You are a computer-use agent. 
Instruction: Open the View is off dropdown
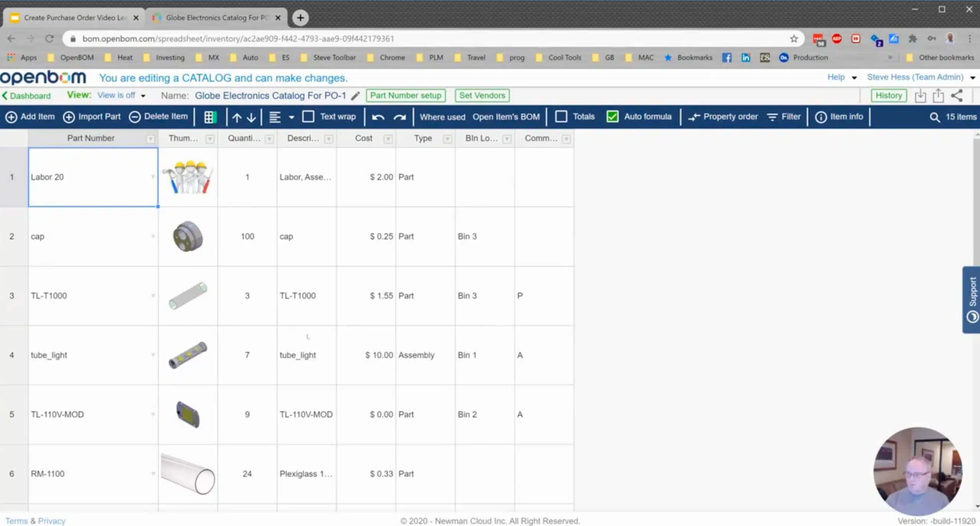[x=121, y=95]
